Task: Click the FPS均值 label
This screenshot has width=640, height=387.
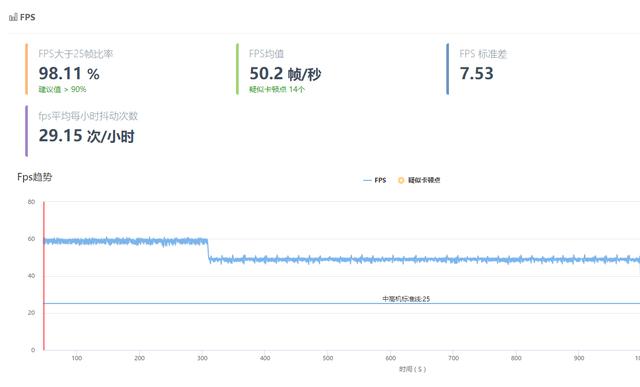Action: tap(266, 54)
